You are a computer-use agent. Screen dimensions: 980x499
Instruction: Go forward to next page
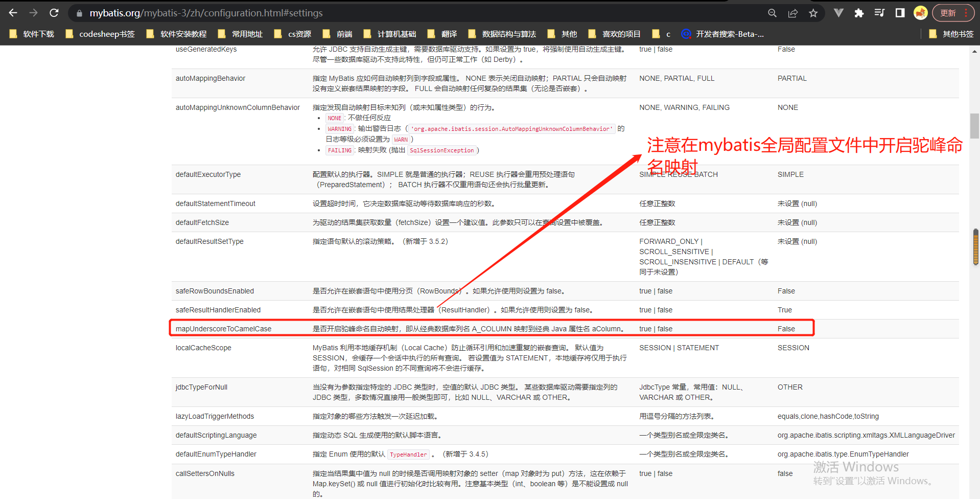(34, 13)
